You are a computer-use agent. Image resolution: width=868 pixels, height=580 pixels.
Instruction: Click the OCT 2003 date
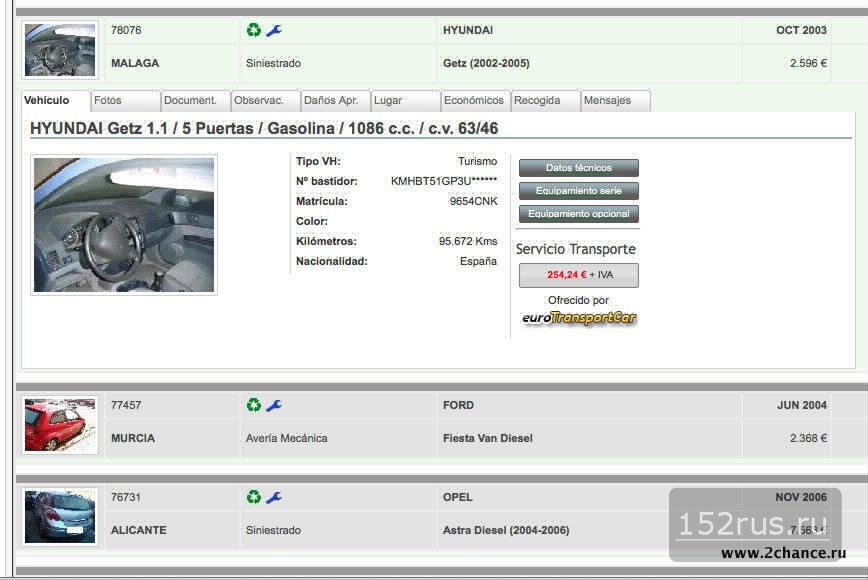pyautogui.click(x=801, y=30)
